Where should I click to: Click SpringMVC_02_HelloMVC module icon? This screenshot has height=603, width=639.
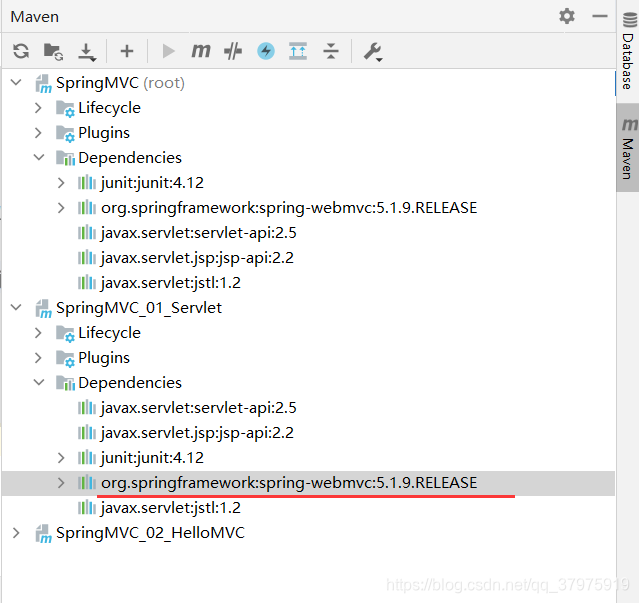tap(44, 534)
